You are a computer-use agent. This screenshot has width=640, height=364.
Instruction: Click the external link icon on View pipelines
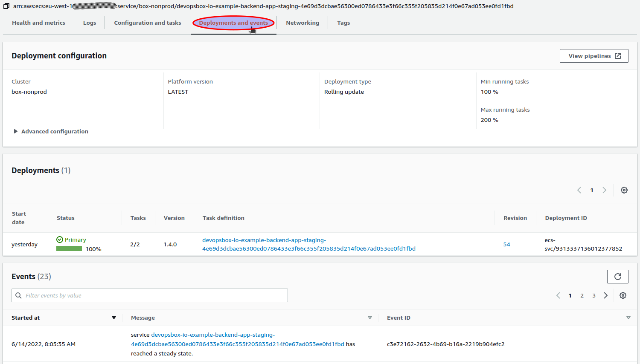(618, 55)
